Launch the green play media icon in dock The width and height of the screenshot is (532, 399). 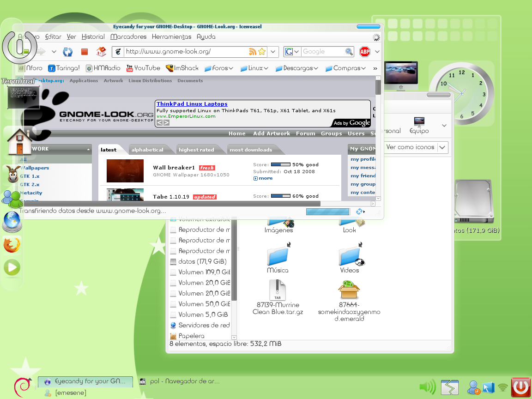point(12,268)
